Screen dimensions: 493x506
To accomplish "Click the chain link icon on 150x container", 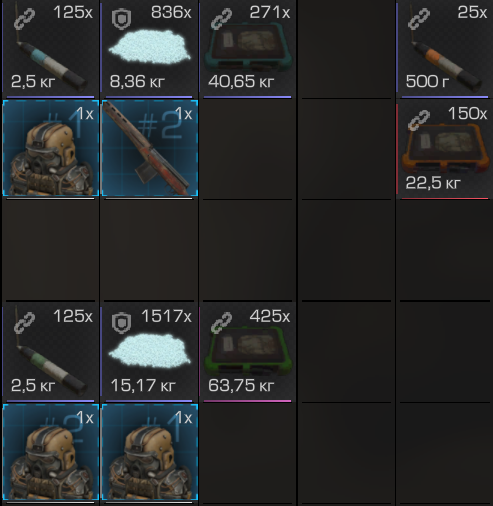I will click(419, 120).
